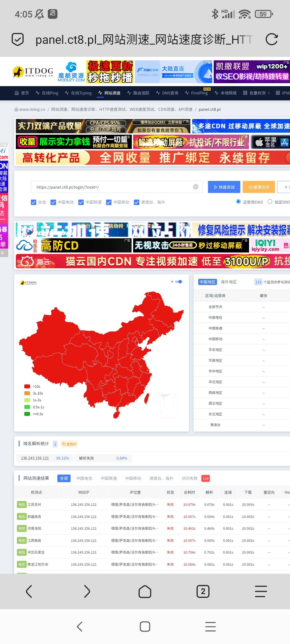The width and height of the screenshot is (290, 644).
Task: Tap Android recent apps button
Action: coord(211,627)
